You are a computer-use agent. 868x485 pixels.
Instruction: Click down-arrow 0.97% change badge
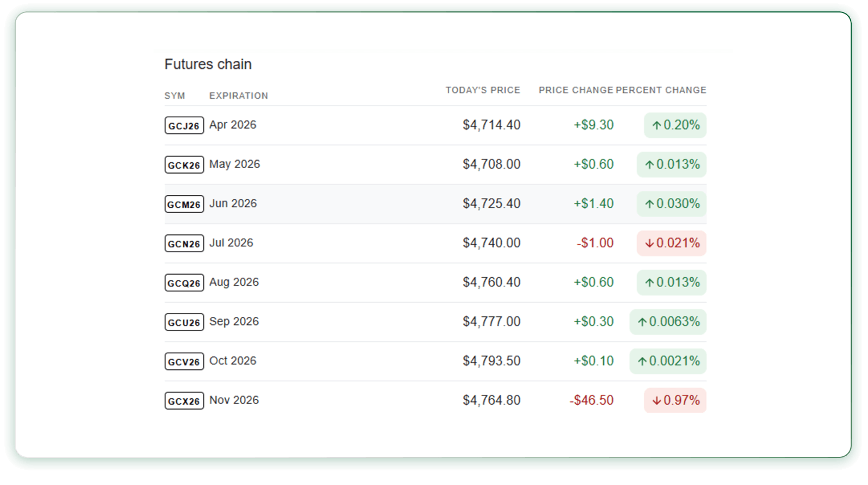(x=675, y=400)
